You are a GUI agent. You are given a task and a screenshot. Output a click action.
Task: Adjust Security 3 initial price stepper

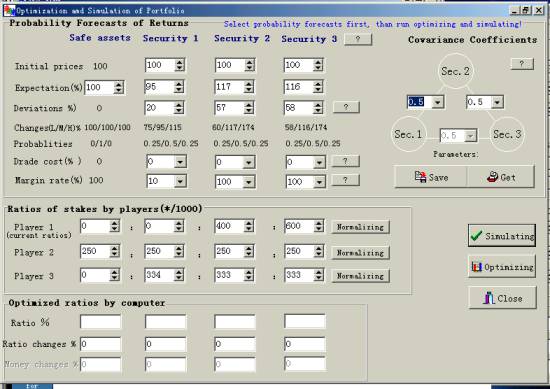pos(318,65)
